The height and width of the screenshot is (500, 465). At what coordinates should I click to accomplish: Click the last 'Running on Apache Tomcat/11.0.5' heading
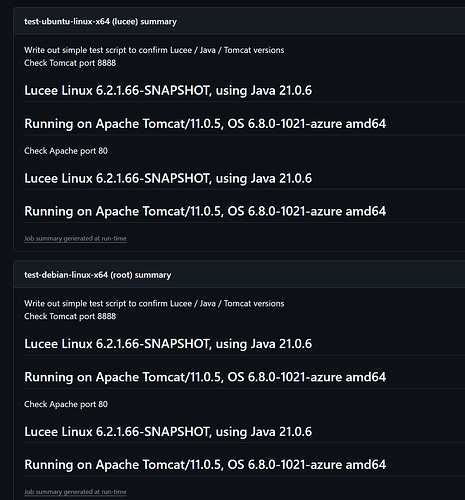tap(205, 465)
